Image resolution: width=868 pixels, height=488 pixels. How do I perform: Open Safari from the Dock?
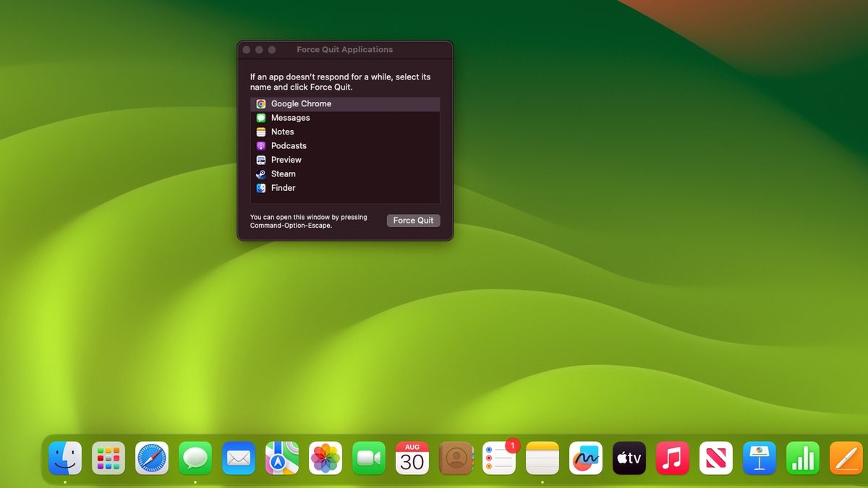pyautogui.click(x=152, y=458)
